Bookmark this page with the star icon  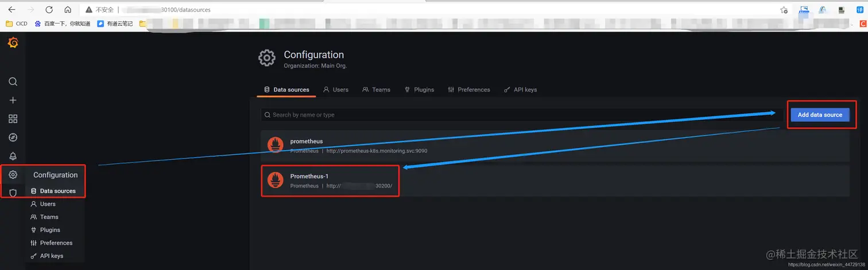tap(784, 10)
